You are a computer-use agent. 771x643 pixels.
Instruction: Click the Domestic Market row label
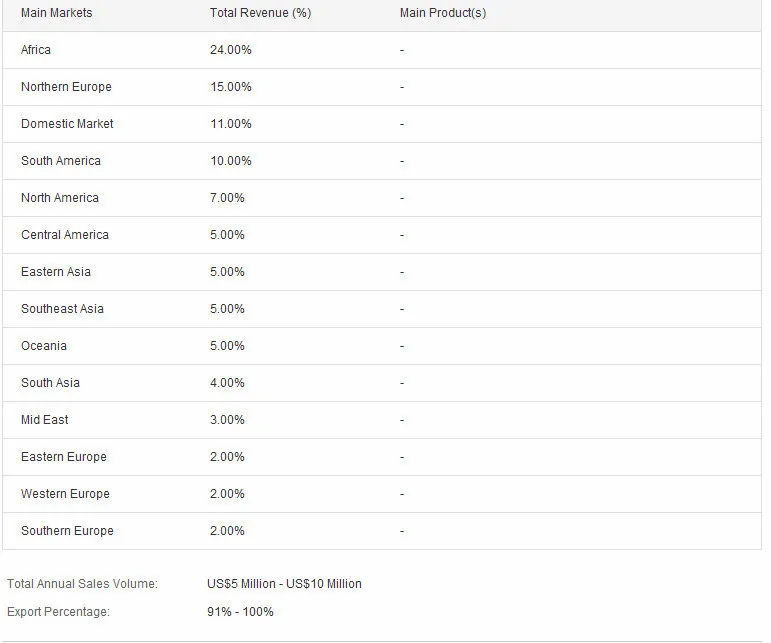tap(67, 124)
